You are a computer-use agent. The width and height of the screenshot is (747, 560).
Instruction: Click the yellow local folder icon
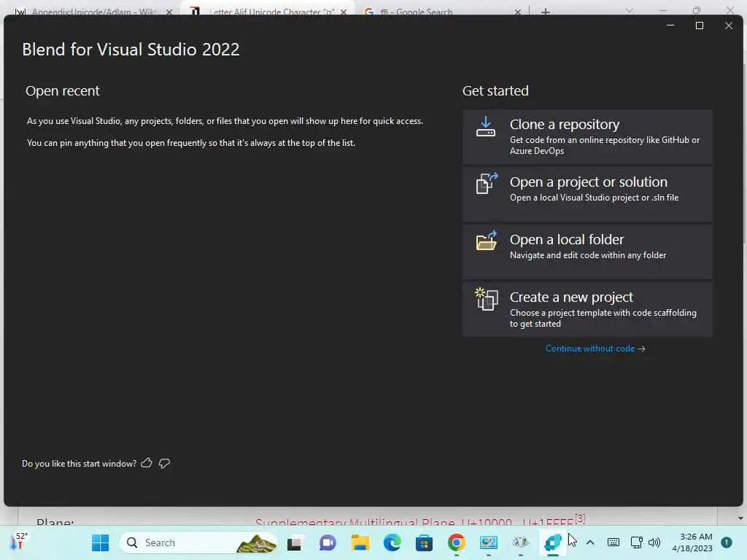point(487,241)
